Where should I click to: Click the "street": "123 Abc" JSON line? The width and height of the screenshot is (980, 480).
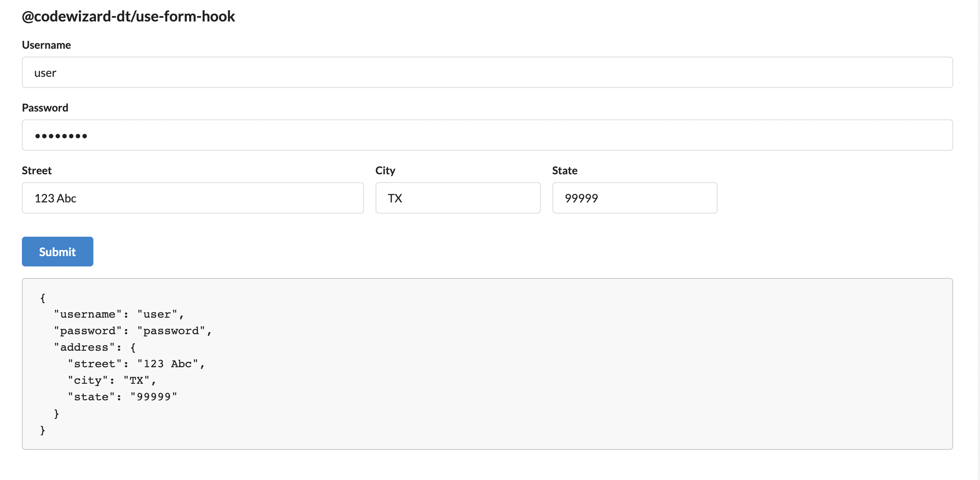(136, 364)
